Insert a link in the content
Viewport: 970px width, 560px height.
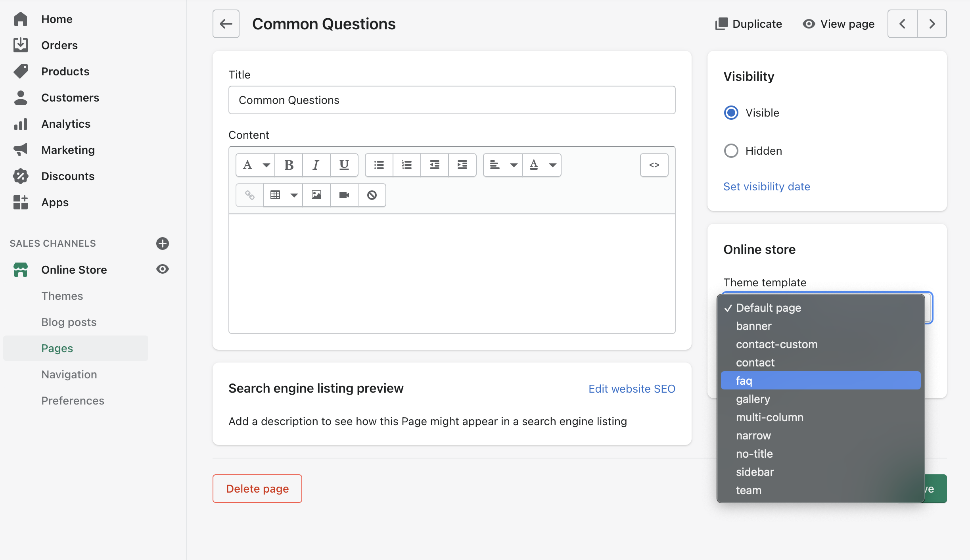tap(249, 195)
